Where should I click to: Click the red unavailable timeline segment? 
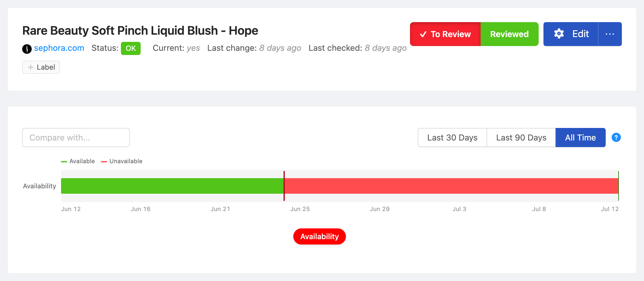(x=451, y=186)
